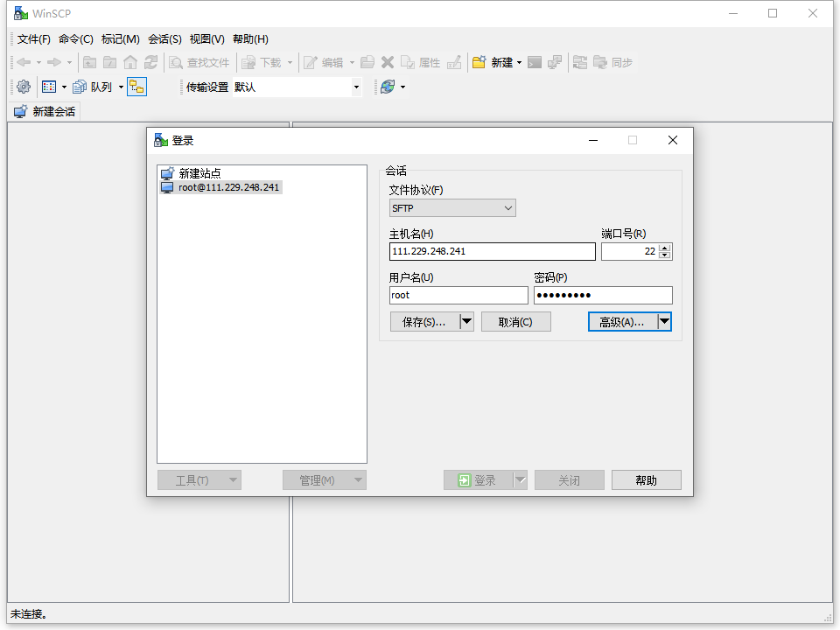Decrease port number with down spinner
The image size is (840, 630).
pos(665,255)
